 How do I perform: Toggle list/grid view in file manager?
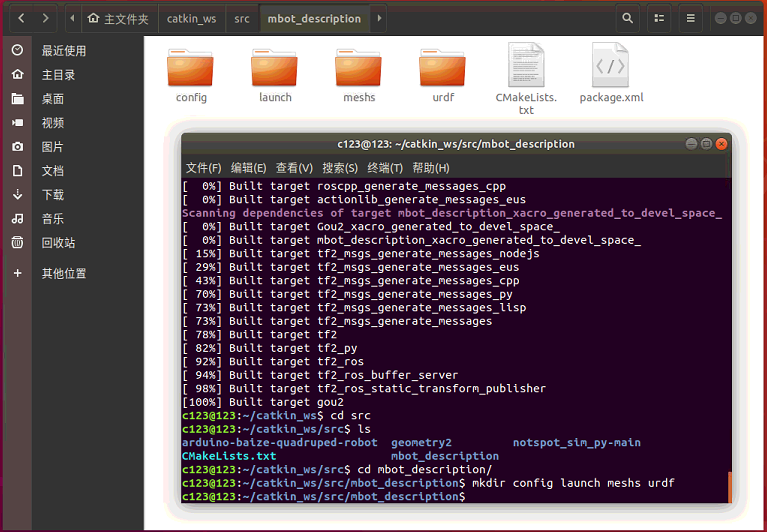coord(659,19)
